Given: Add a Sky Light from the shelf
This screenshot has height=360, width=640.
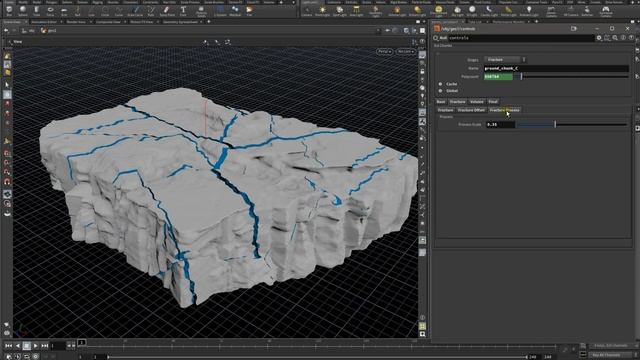Looking at the screenshot, I should (x=458, y=11).
